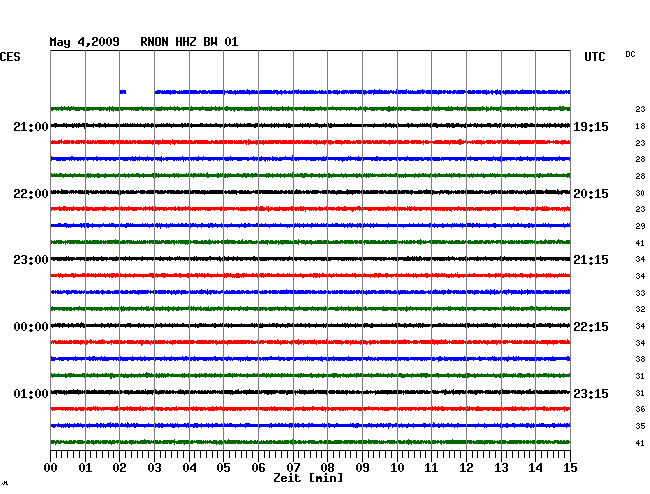Click minute tick label 15
This screenshot has height=494, width=650.
tap(570, 468)
